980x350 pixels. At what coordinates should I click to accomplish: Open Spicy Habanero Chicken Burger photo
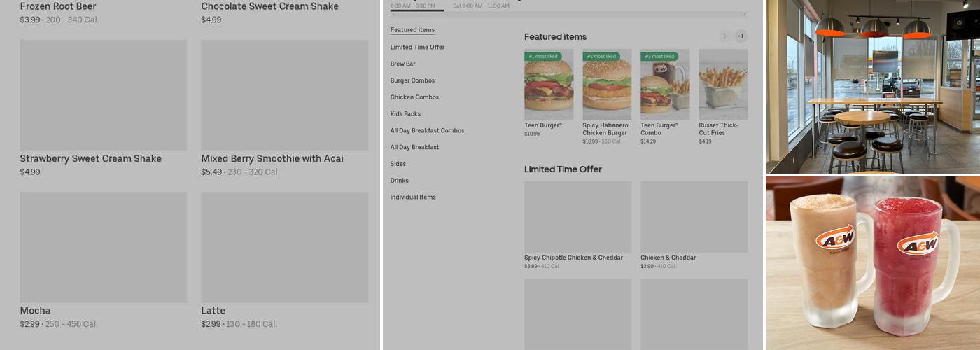click(607, 84)
